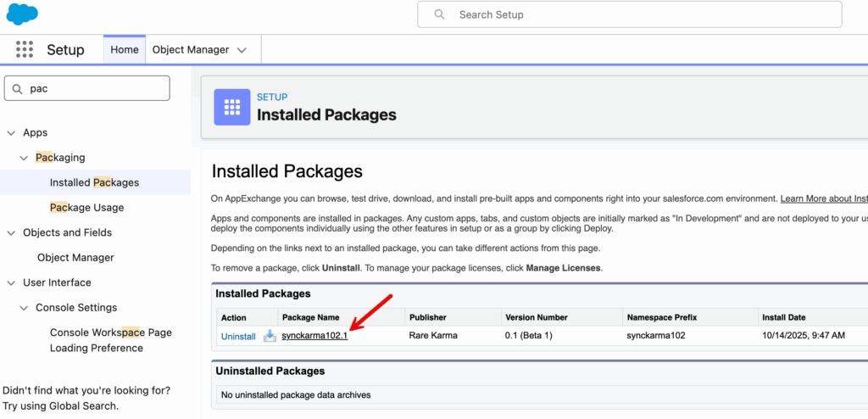Open the Object Manager tab dropdown arrow

tap(242, 50)
